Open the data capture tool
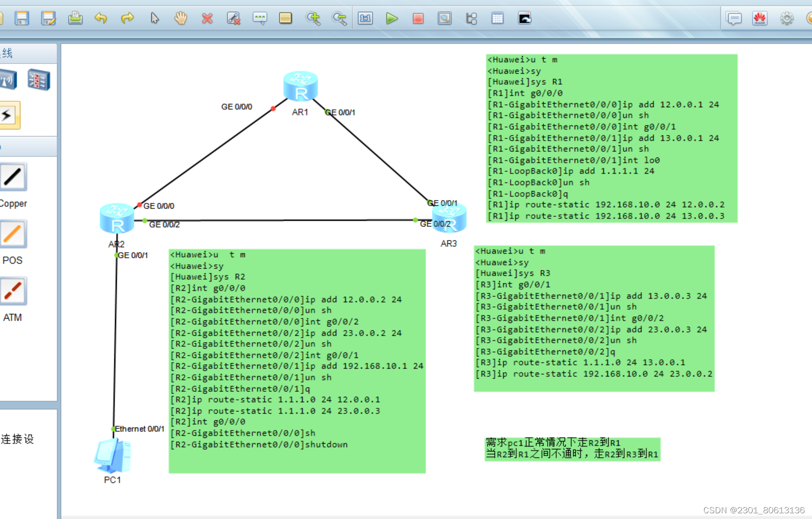812x519 pixels. [445, 19]
